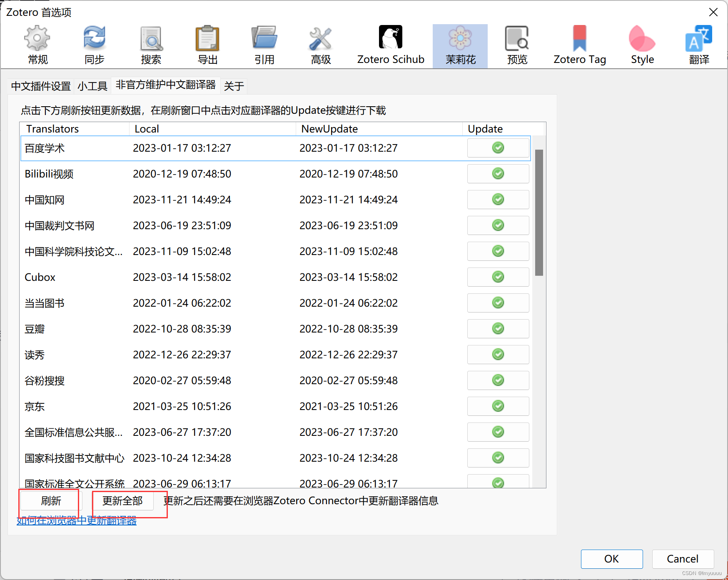The image size is (728, 580).
Task: Select the Bilibili视频 translator row name
Action: [x=49, y=174]
